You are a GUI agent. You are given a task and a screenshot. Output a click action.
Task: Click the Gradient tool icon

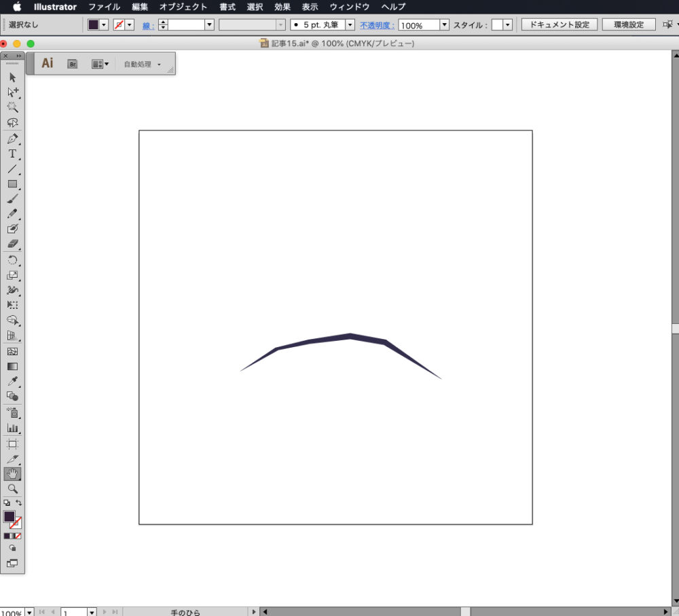click(x=12, y=367)
